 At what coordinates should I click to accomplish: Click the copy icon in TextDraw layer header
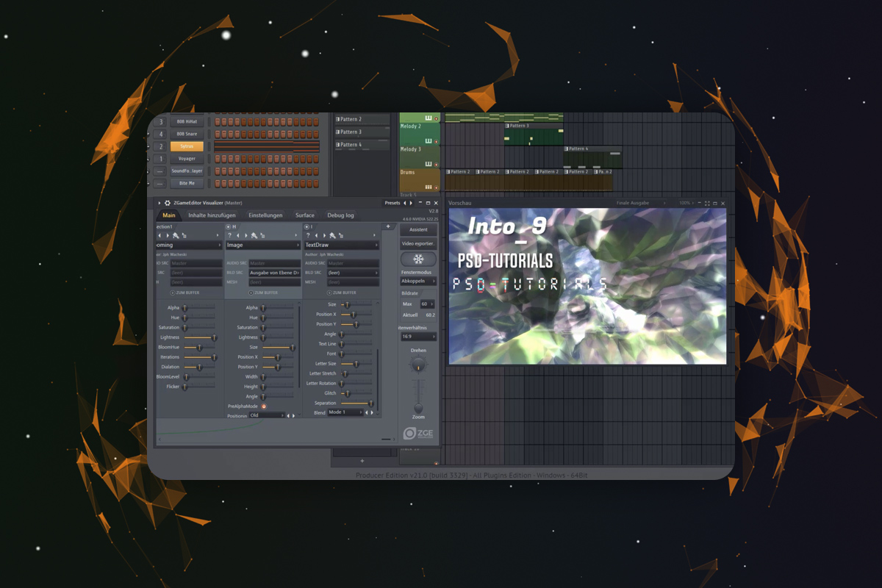click(x=341, y=236)
